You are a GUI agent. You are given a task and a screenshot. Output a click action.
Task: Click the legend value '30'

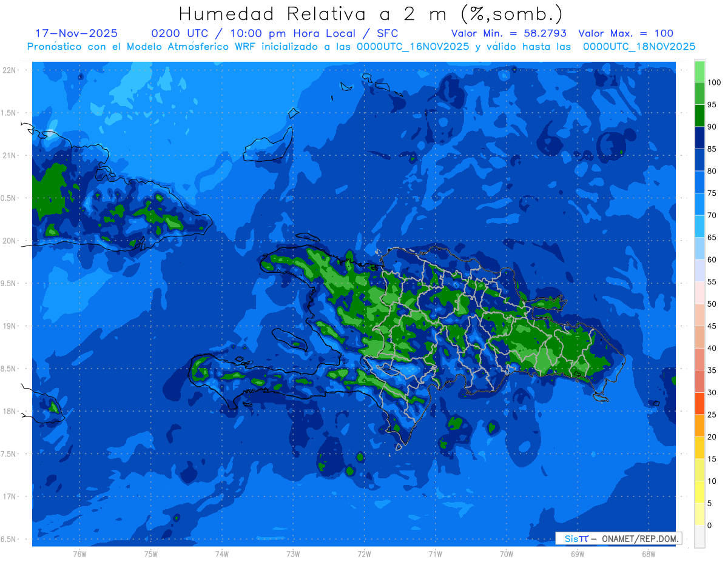tap(712, 392)
